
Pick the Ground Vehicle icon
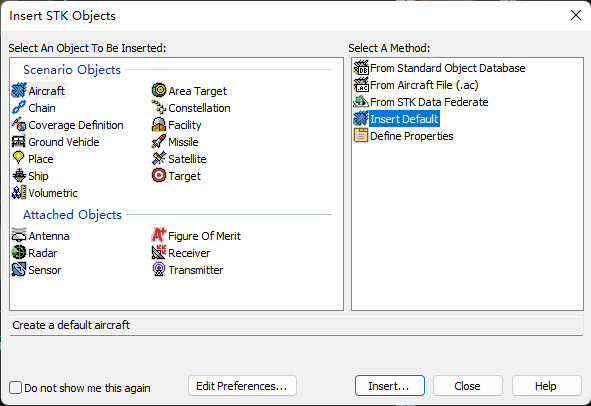click(x=19, y=142)
